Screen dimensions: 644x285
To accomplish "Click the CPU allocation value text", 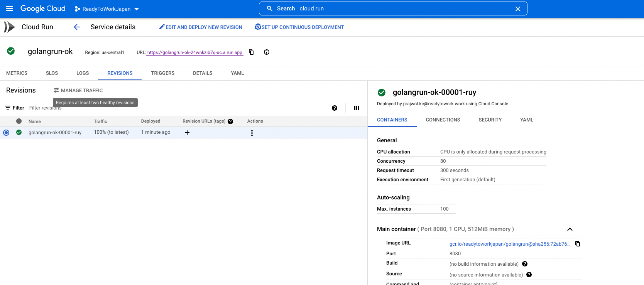I will [x=493, y=152].
